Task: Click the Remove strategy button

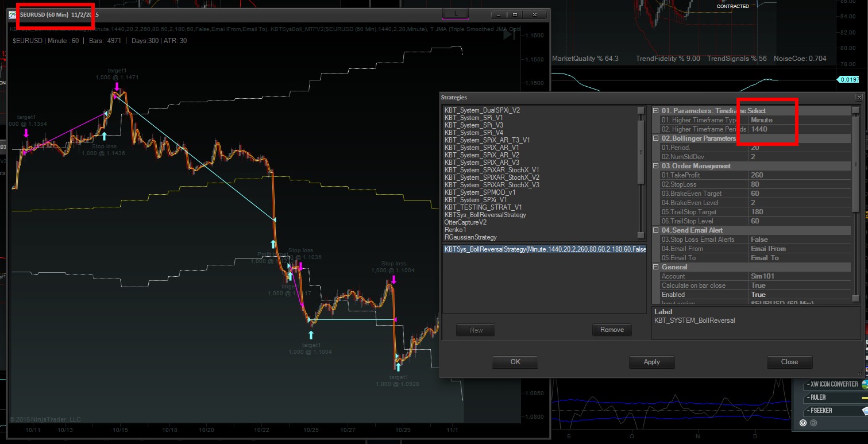Action: (612, 330)
